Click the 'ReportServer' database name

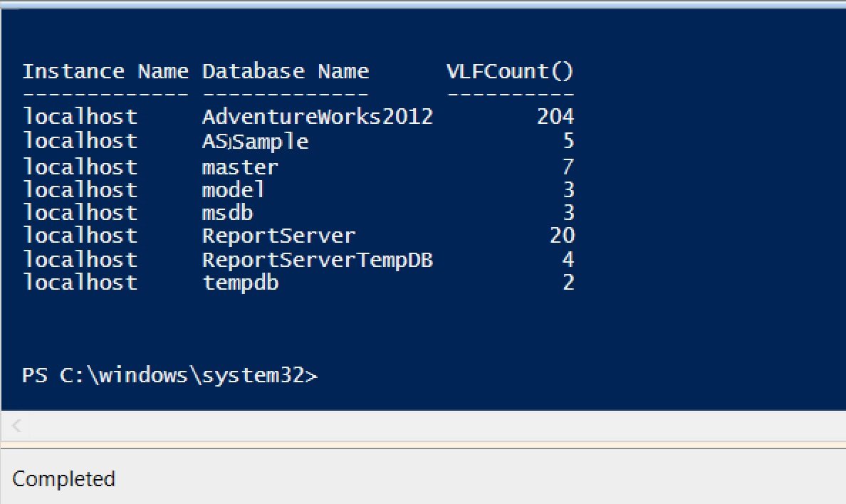(x=278, y=236)
